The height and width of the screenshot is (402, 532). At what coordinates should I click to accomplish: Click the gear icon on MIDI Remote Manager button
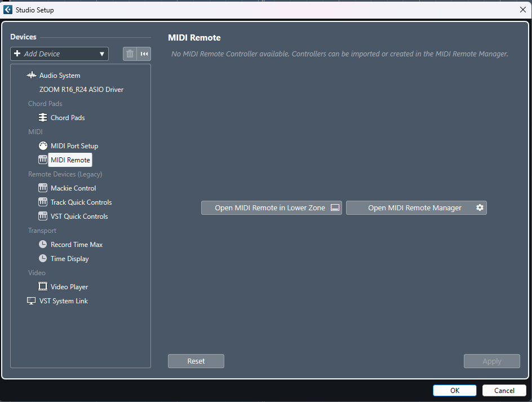coord(480,207)
